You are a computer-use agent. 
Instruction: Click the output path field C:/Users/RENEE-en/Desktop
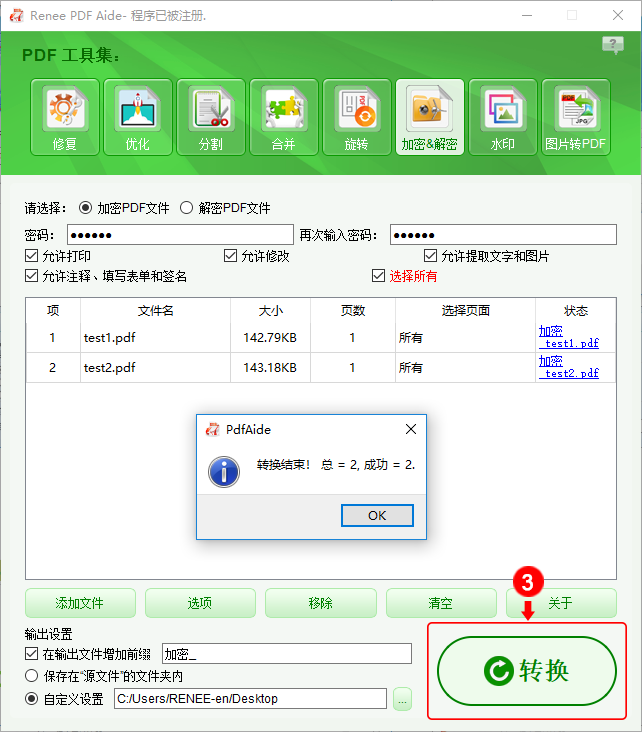click(250, 698)
